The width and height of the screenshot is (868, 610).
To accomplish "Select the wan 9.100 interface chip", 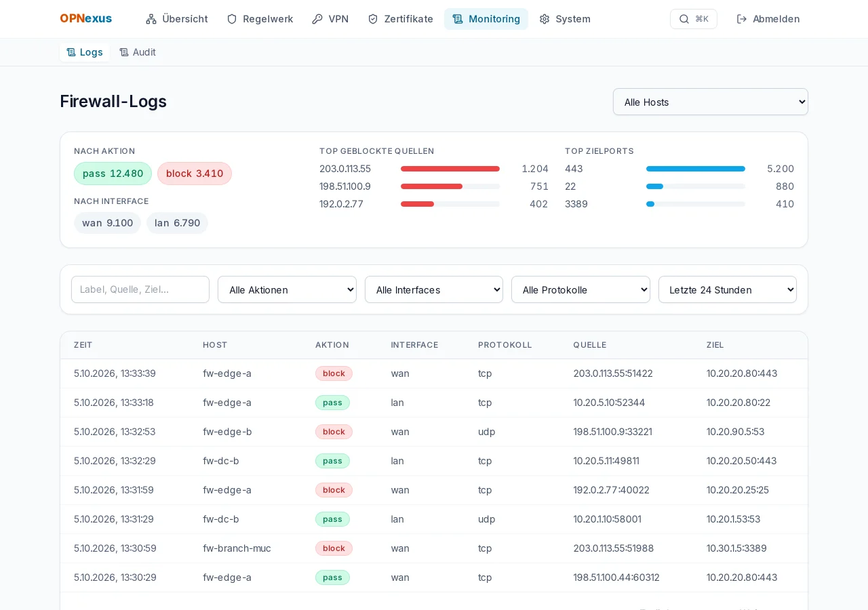I will pyautogui.click(x=107, y=223).
